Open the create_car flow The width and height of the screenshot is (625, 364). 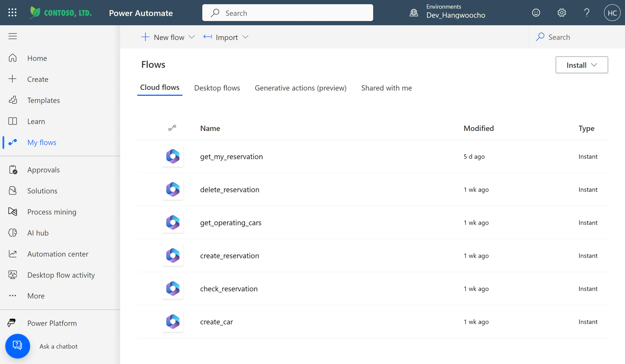[x=216, y=322]
